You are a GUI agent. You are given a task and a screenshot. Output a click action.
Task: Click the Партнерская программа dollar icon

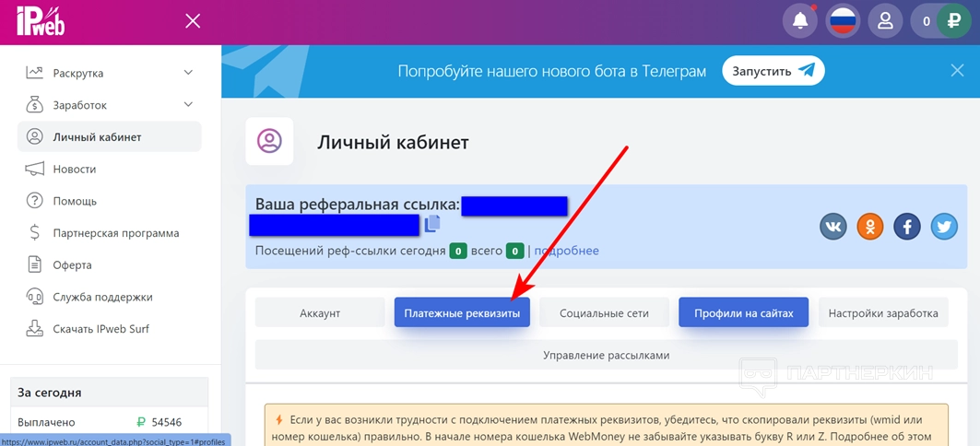[34, 233]
